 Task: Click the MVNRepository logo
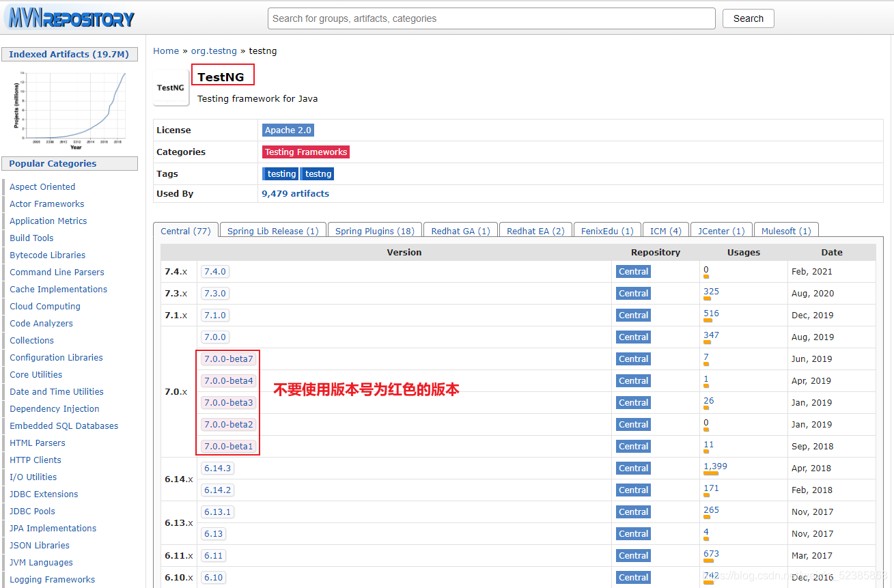72,18
